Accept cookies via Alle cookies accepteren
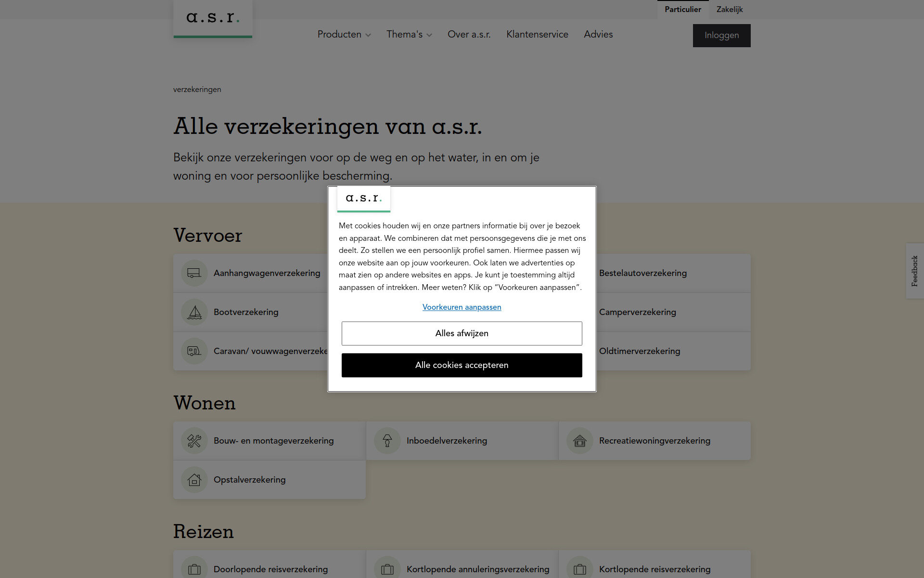The height and width of the screenshot is (578, 924). (462, 365)
